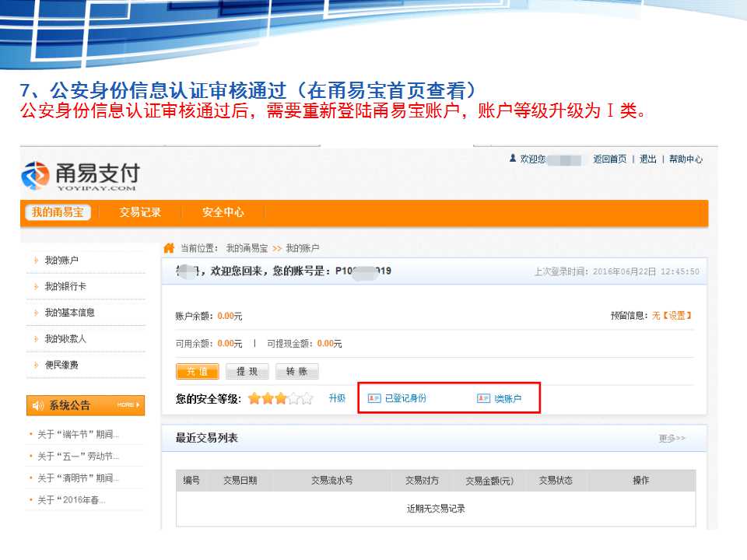This screenshot has height=560, width=747.
Task: Open the 已登记身份 link
Action: click(x=405, y=398)
